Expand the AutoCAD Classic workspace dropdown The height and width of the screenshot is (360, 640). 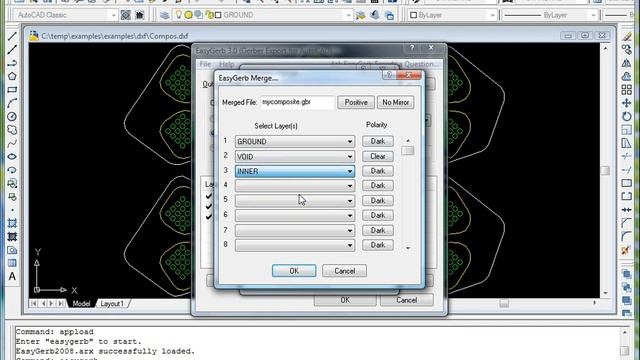tap(113, 16)
